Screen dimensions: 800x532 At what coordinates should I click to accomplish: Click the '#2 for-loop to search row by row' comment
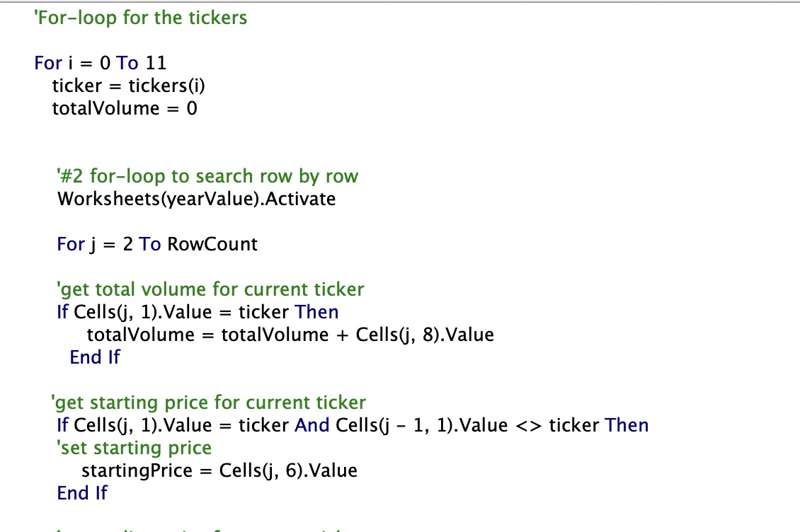click(207, 176)
